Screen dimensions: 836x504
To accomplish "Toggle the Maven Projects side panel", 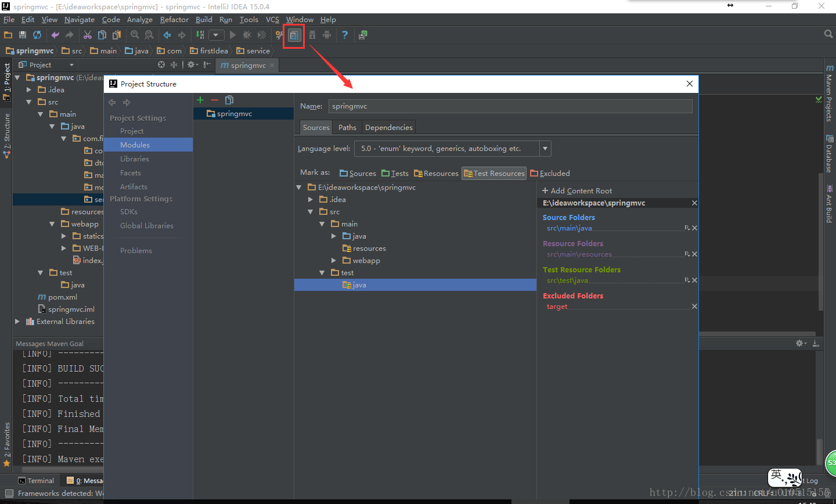I will click(x=830, y=93).
